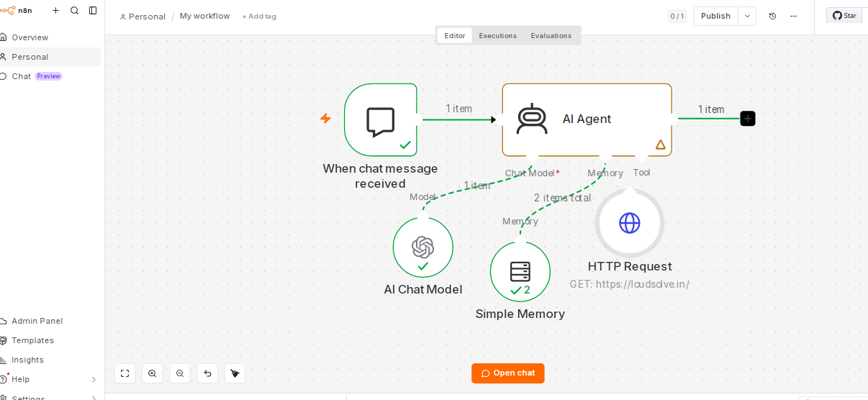Open Publish dropdown arrow
Viewport: 868px width, 400px height.
[x=747, y=16]
